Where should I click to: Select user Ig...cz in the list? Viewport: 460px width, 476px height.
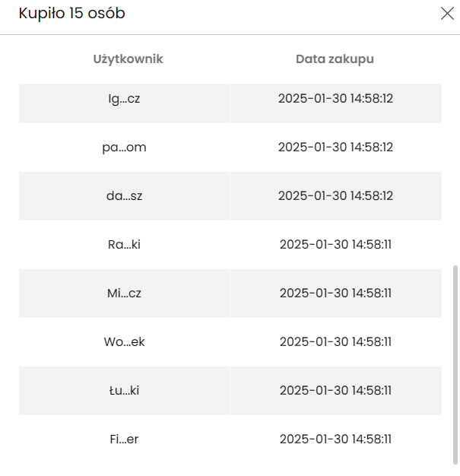coord(125,98)
